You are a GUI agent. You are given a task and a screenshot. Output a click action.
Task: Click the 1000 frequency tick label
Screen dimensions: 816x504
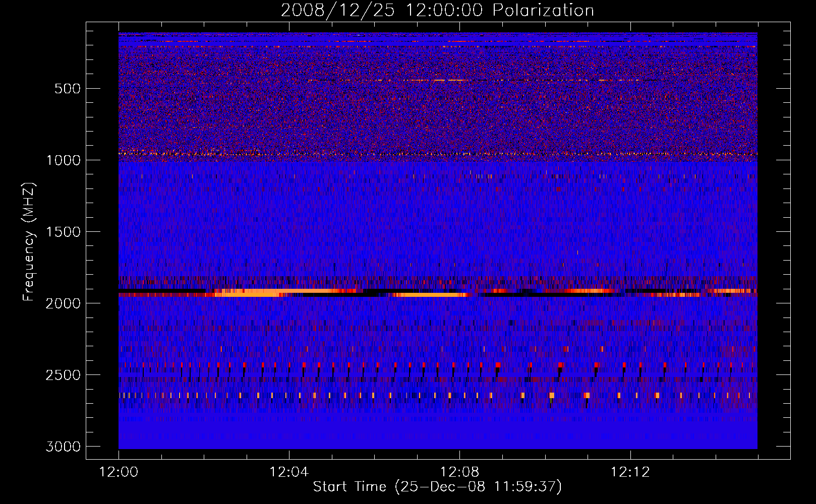coord(63,160)
